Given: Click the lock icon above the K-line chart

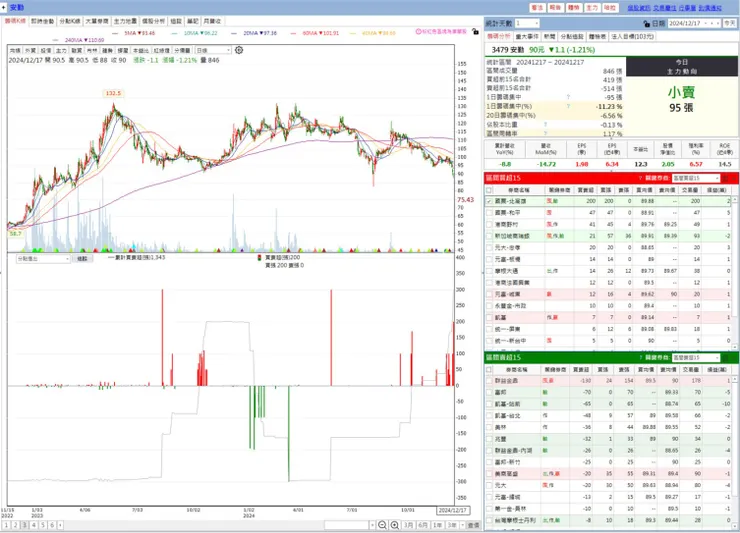Looking at the screenshot, I should (475, 32).
